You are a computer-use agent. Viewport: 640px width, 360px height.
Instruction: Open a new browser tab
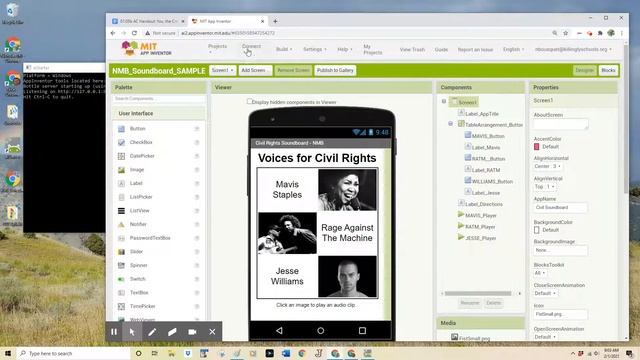pos(275,21)
